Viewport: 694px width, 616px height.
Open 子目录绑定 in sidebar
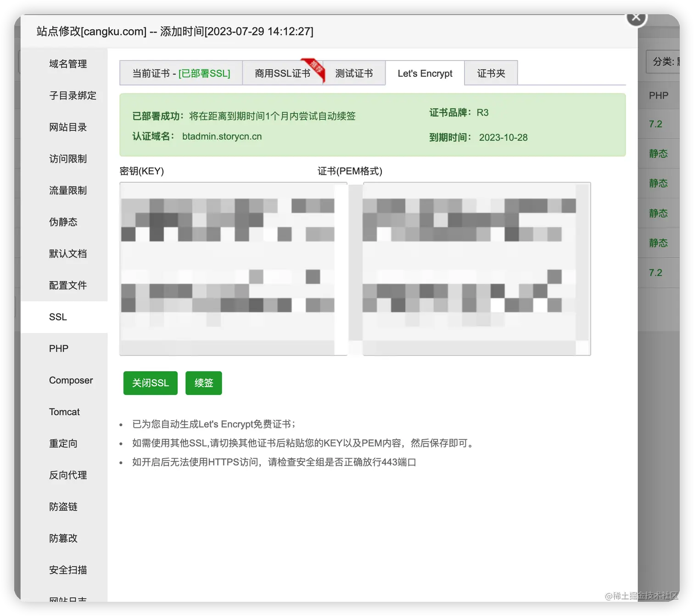point(64,95)
